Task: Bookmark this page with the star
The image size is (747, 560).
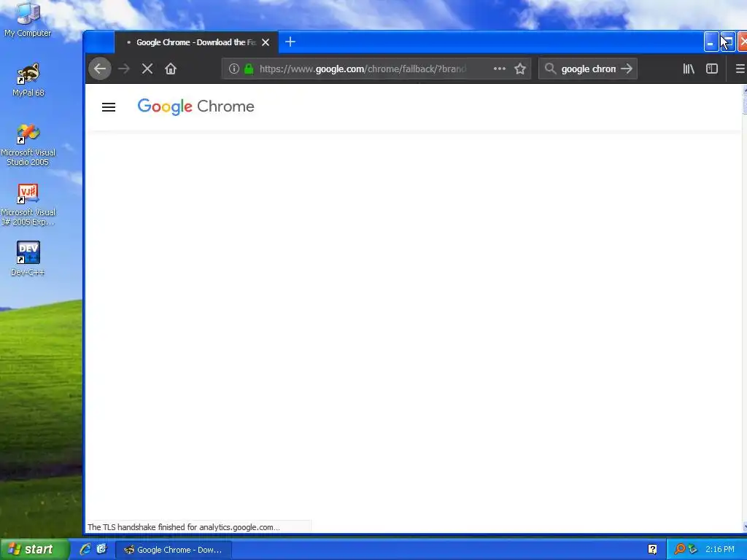Action: (x=520, y=69)
